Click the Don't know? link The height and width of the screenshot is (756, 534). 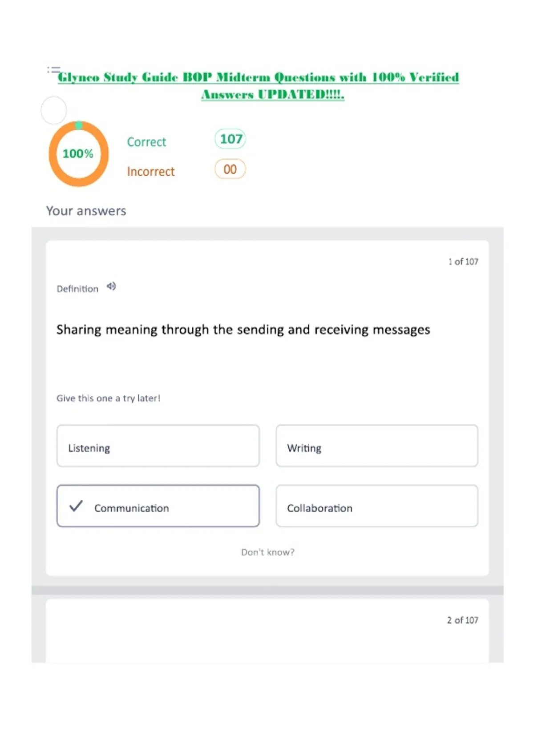[268, 552]
